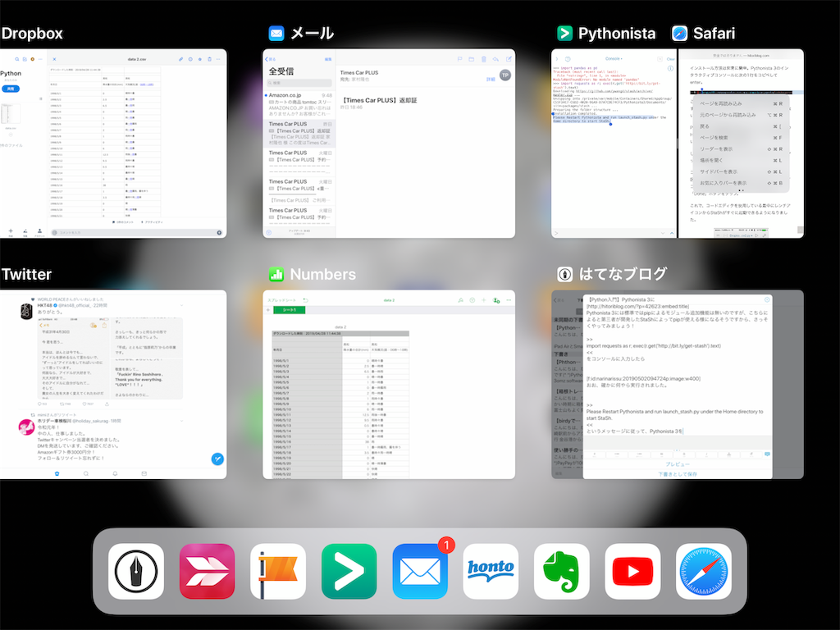Click the compose mail icon in メール toolbar
840x630 pixels.
tap(509, 59)
